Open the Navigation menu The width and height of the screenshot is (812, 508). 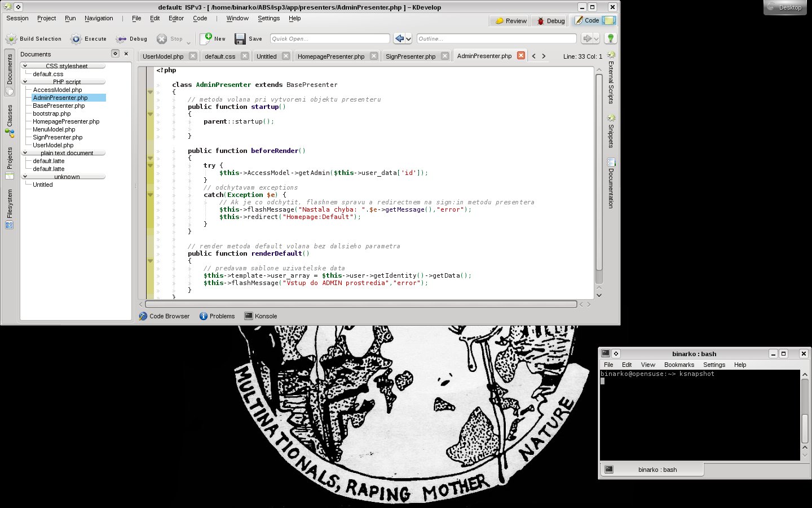pos(99,18)
